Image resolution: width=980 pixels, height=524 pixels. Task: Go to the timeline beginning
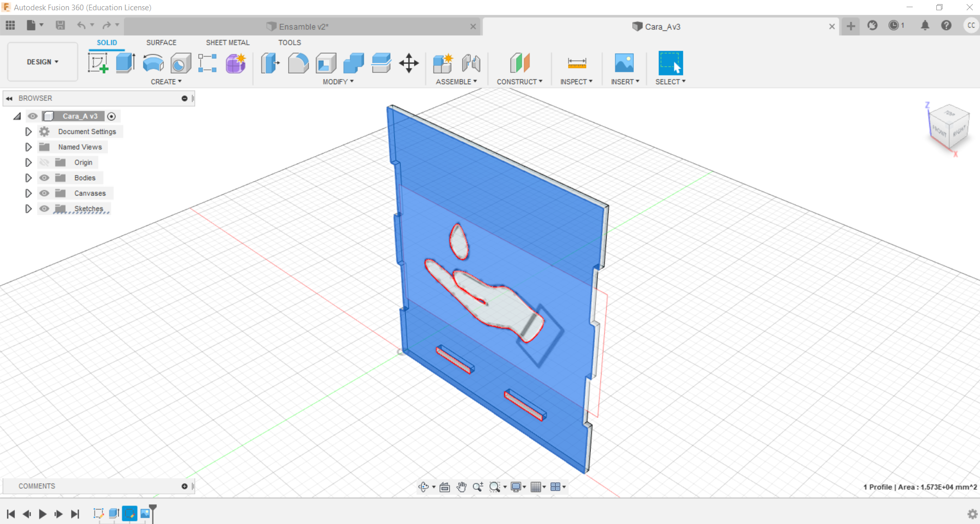tap(11, 514)
